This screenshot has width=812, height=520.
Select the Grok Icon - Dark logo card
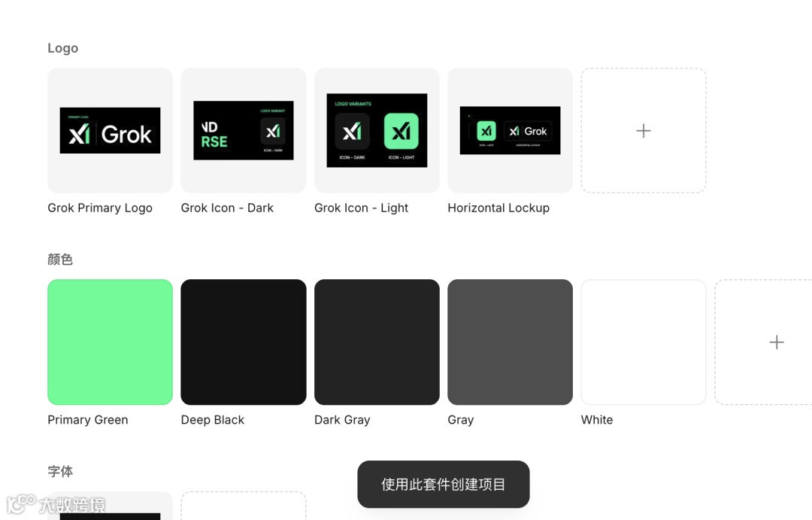tap(244, 130)
